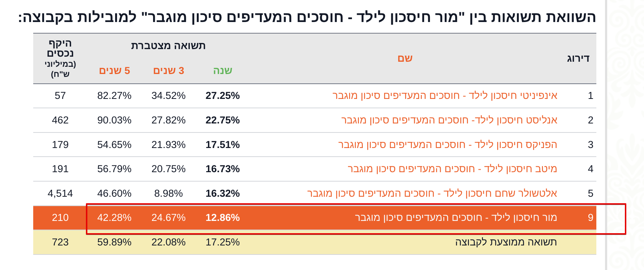Click the green שנה column header

[222, 70]
